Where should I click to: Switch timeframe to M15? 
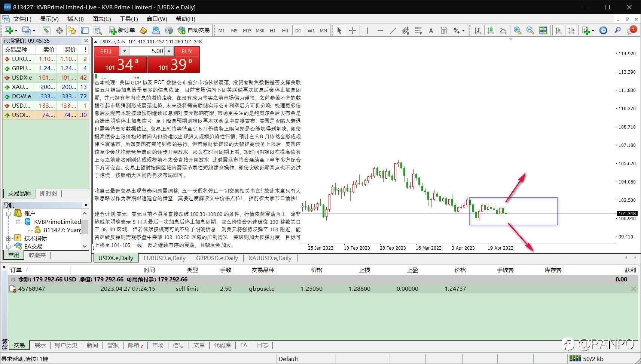click(x=247, y=30)
